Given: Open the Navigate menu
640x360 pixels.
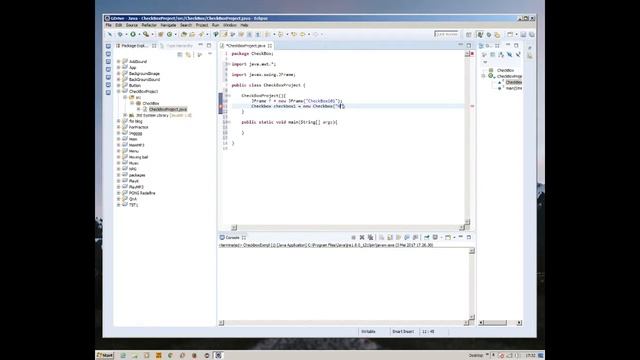Looking at the screenshot, I should [168, 25].
